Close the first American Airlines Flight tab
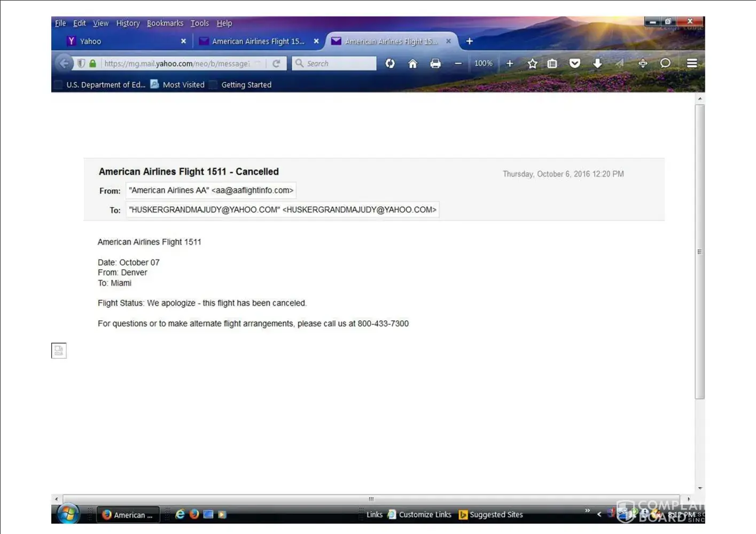 pyautogui.click(x=316, y=41)
